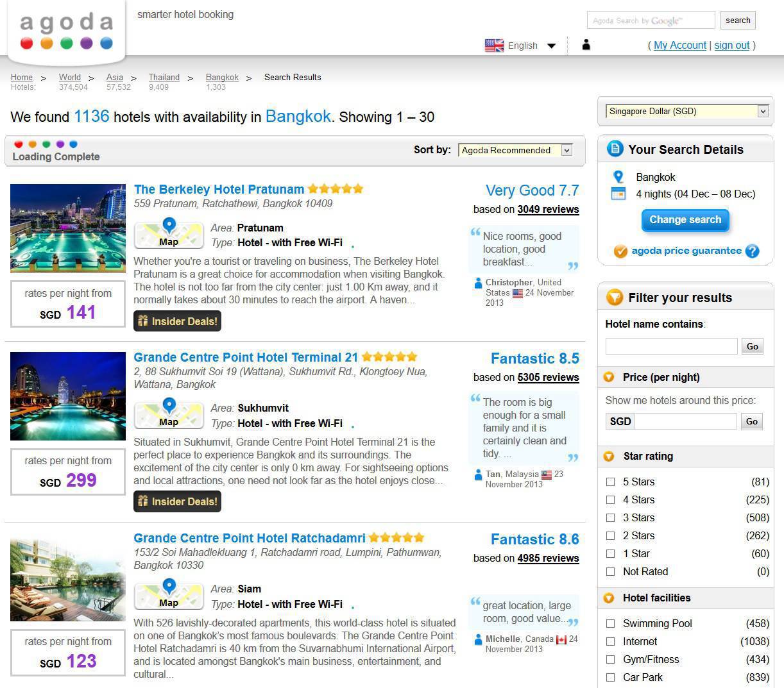Click Go next to the hotel name field

tap(753, 346)
